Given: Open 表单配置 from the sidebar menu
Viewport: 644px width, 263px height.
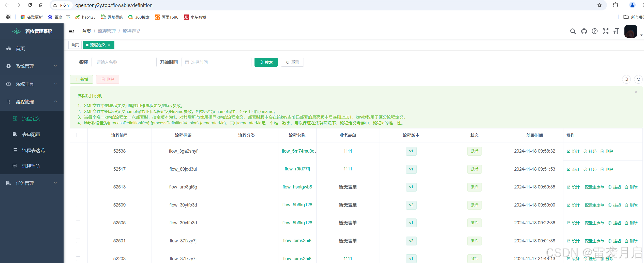Looking at the screenshot, I should [31, 134].
